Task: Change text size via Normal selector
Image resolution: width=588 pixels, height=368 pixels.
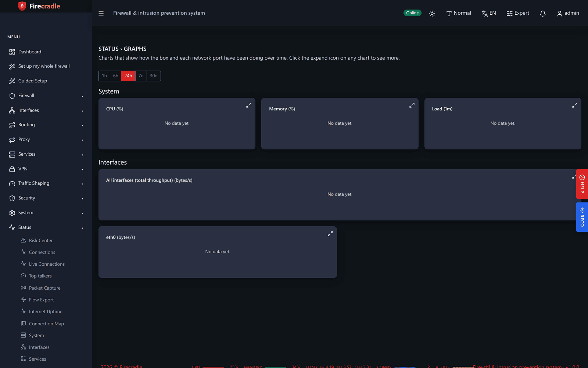Action: click(459, 13)
